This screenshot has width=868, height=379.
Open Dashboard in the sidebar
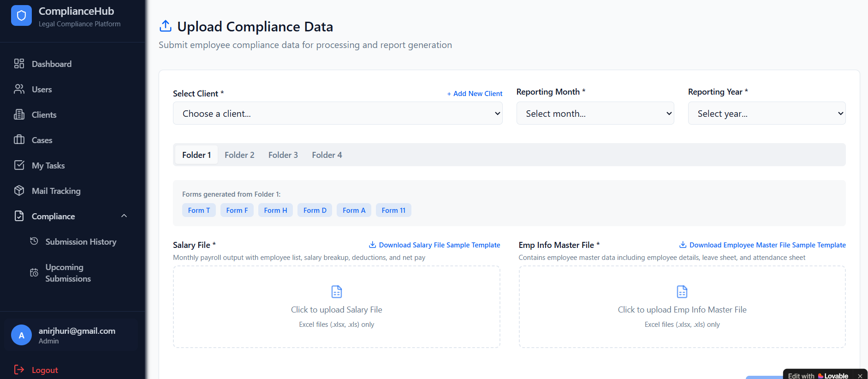click(x=72, y=64)
